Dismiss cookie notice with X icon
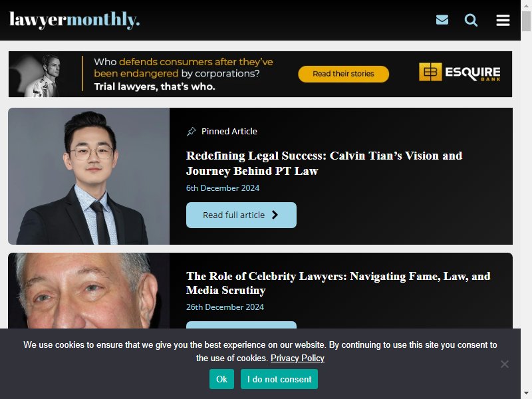Viewport: 532px width, 399px height. point(505,364)
